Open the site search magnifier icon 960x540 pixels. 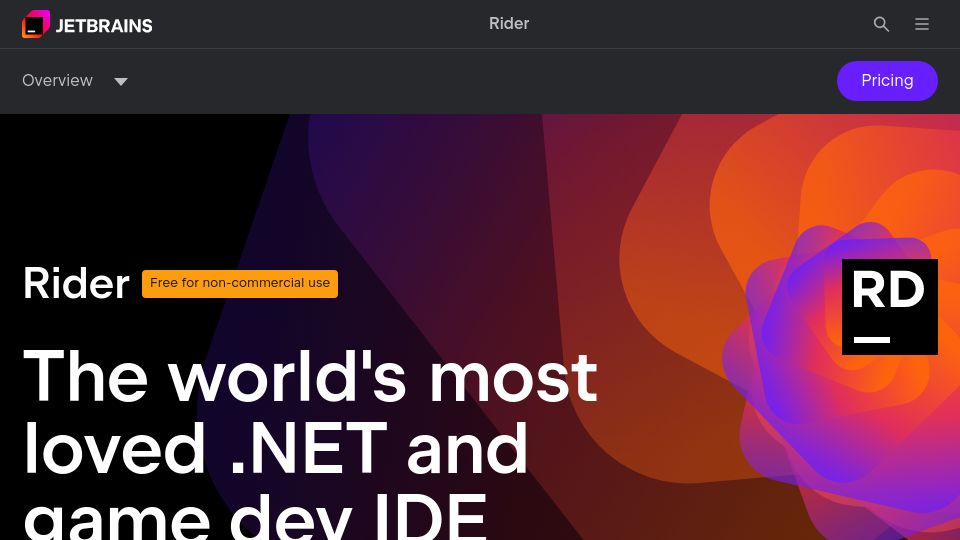(881, 24)
